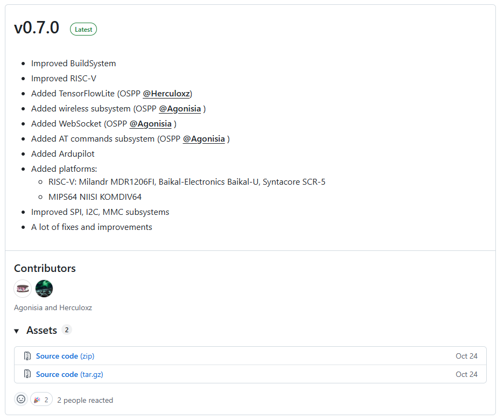Click the Oct 24 date on zip row
This screenshot has width=504, height=420.
(466, 356)
